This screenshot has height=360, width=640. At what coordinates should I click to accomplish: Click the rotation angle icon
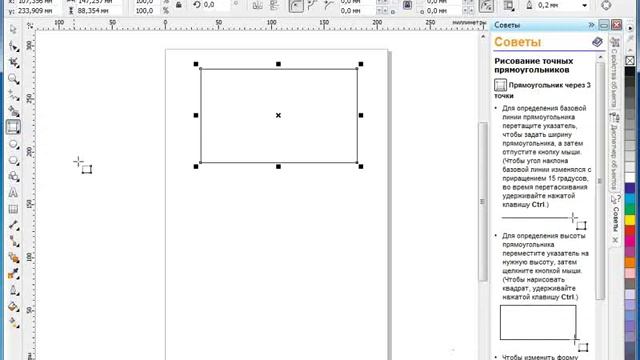pyautogui.click(x=197, y=4)
